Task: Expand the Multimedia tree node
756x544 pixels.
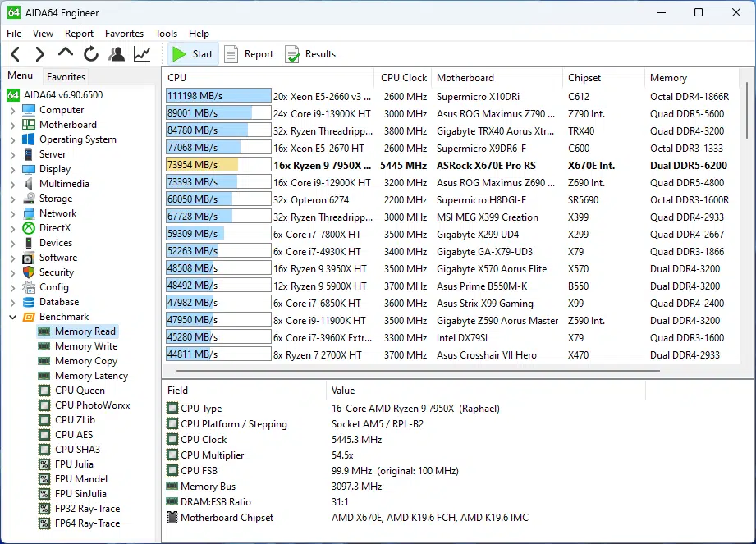Action: click(x=13, y=184)
